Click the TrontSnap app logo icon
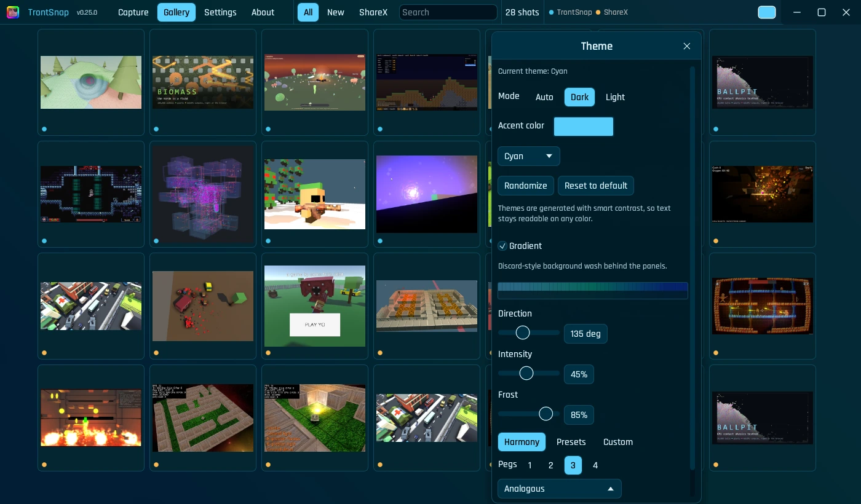This screenshot has width=861, height=504. (x=13, y=12)
